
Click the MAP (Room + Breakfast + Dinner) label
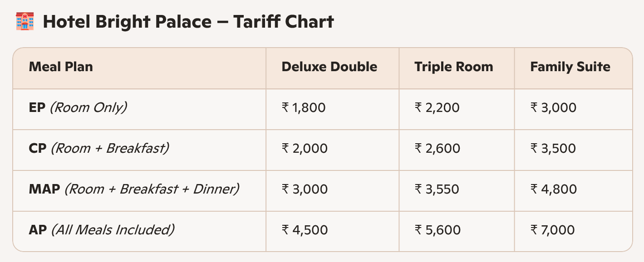[134, 189]
